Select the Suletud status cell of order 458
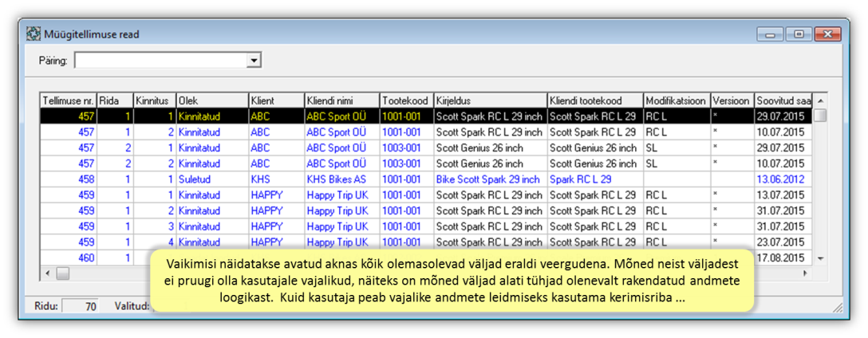This screenshot has width=868, height=338. pyautogui.click(x=212, y=179)
